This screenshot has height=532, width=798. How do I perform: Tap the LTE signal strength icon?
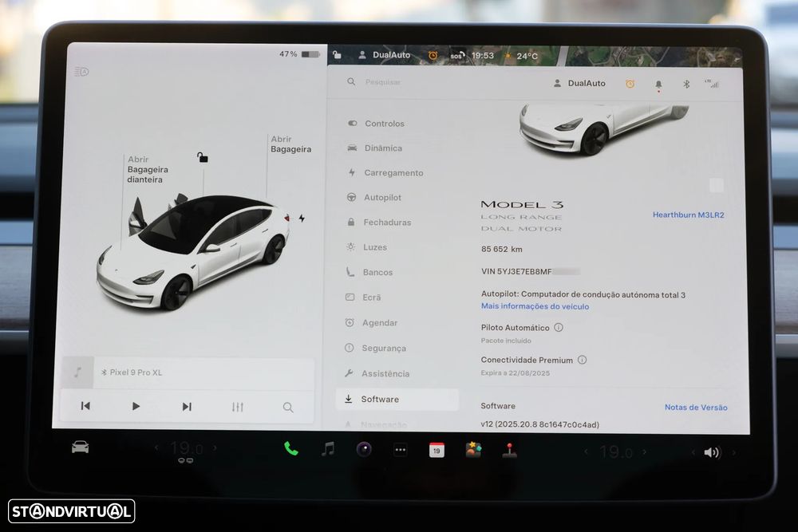pos(712,84)
